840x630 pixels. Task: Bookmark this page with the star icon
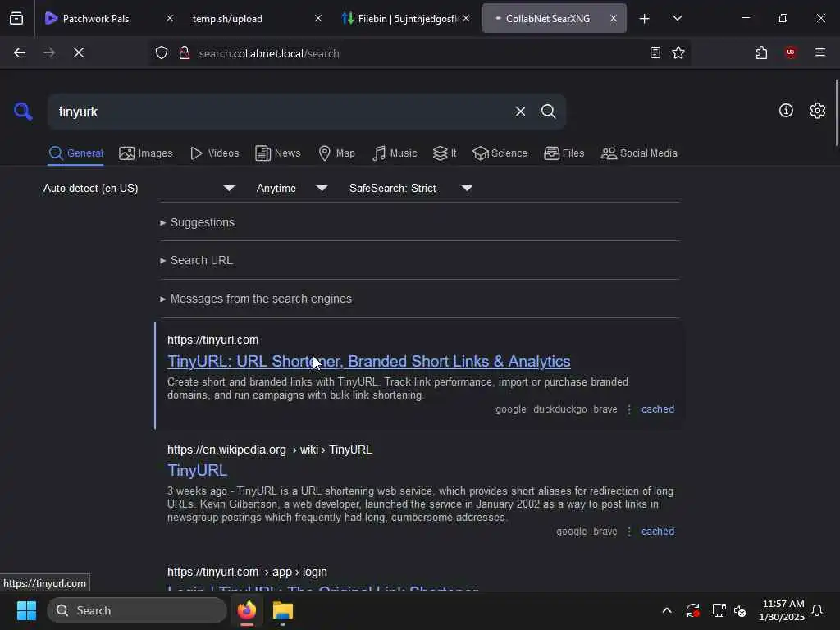678,52
